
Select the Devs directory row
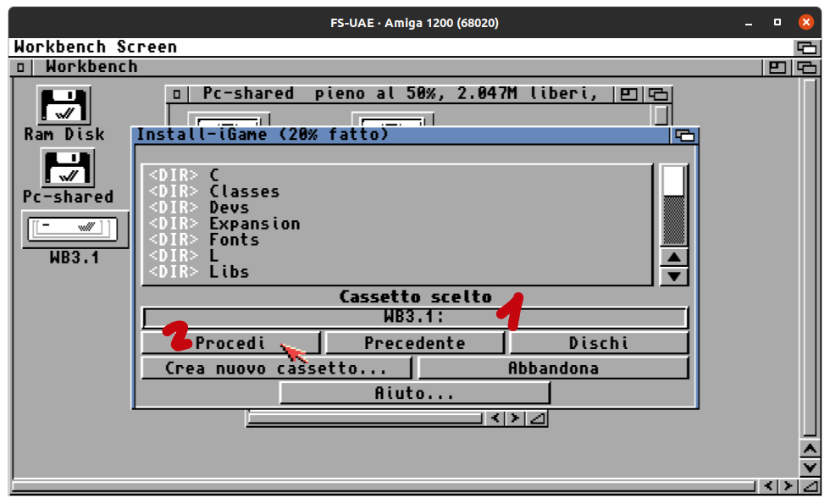397,208
